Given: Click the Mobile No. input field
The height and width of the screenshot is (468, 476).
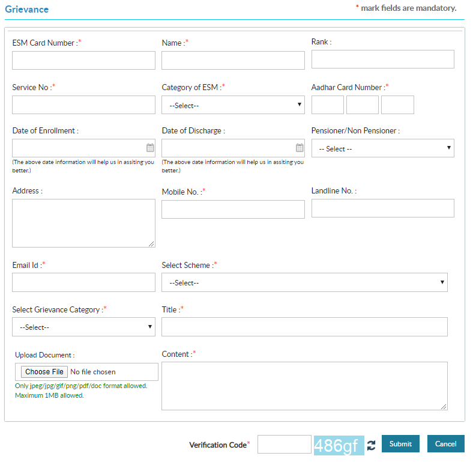Looking at the screenshot, I should pos(233,209).
